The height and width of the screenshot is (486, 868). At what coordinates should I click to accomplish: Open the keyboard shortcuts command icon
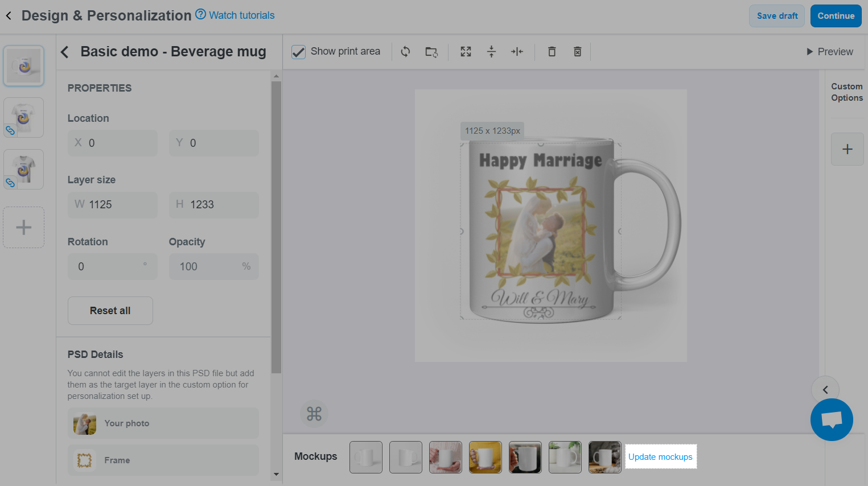point(314,414)
